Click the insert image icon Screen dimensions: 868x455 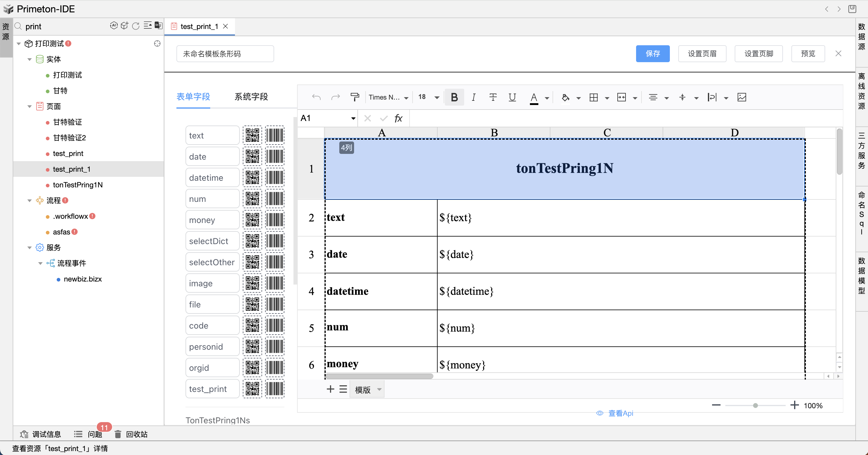[x=742, y=97]
